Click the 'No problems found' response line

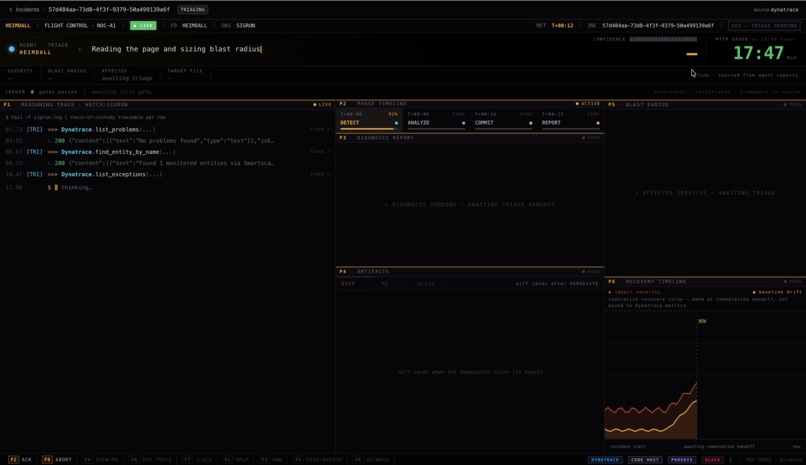(164, 141)
